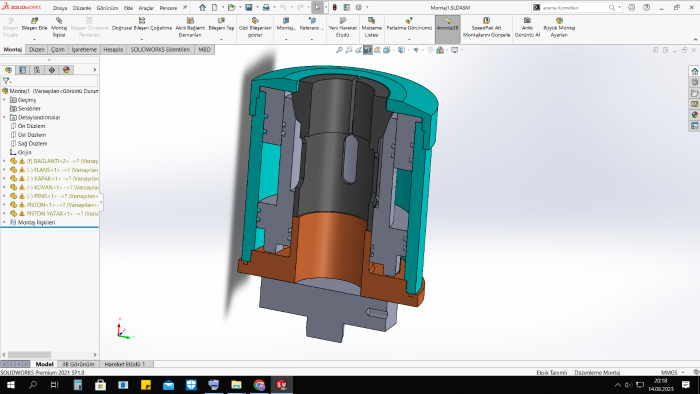700x394 pixels.
Task: Open the Dosya menu
Action: [x=60, y=8]
